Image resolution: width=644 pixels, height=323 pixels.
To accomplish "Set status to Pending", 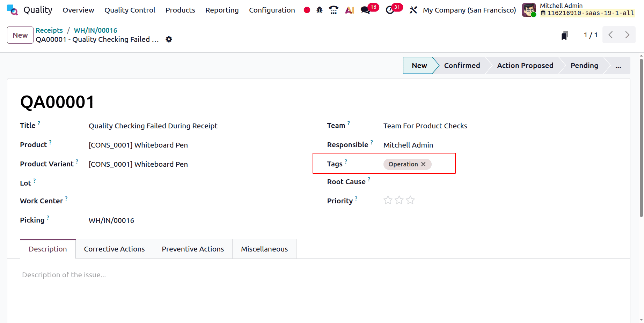I will (x=584, y=66).
